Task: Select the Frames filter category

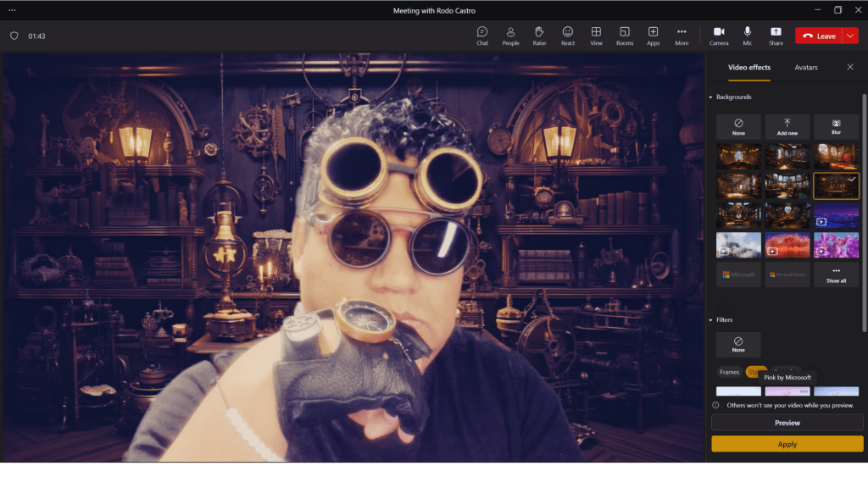Action: 729,372
